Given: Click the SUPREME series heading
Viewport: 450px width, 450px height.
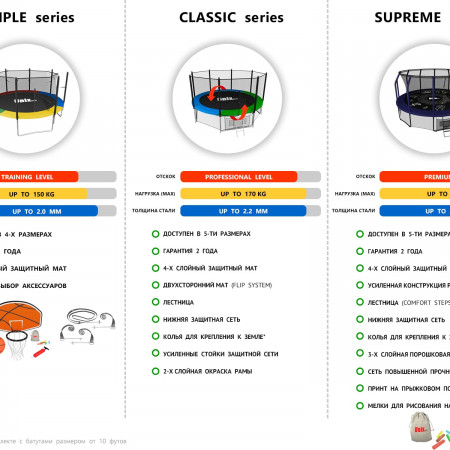Looking at the screenshot, I should (408, 18).
